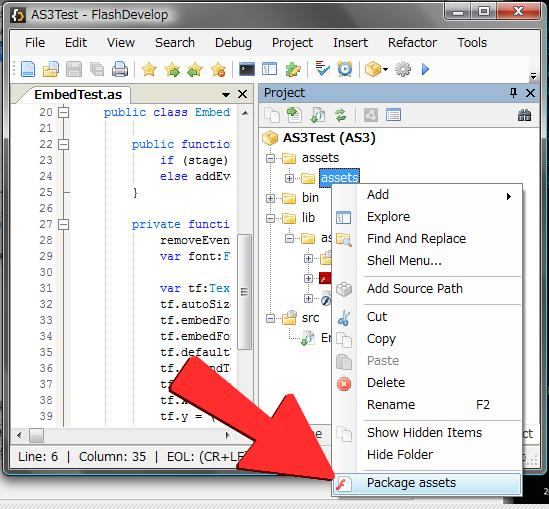The width and height of the screenshot is (549, 509).
Task: Open the Project menu
Action: (x=292, y=43)
